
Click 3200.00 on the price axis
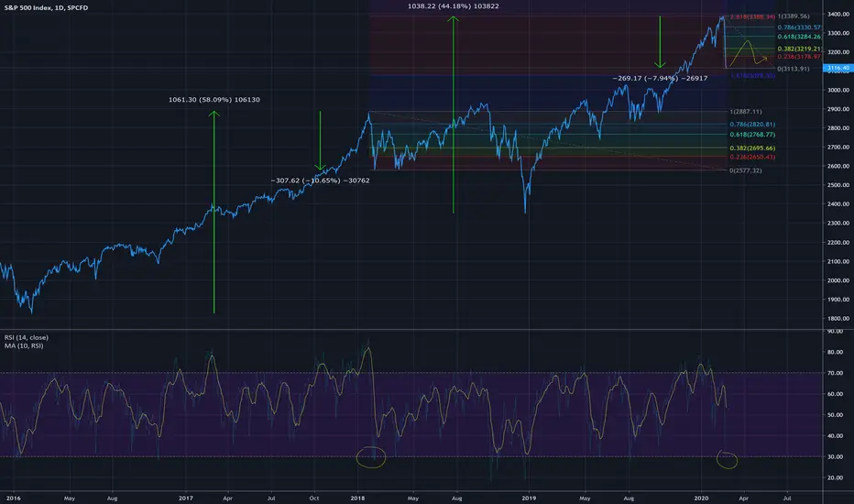pos(838,52)
